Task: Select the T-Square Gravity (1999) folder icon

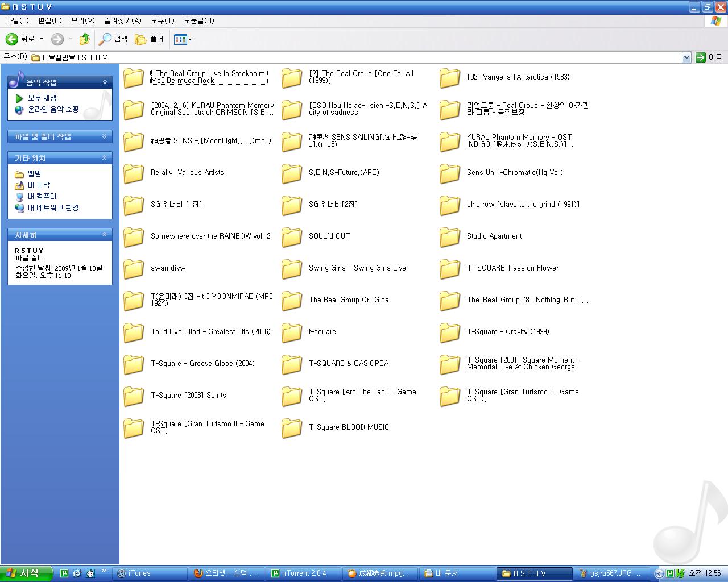Action: [450, 332]
